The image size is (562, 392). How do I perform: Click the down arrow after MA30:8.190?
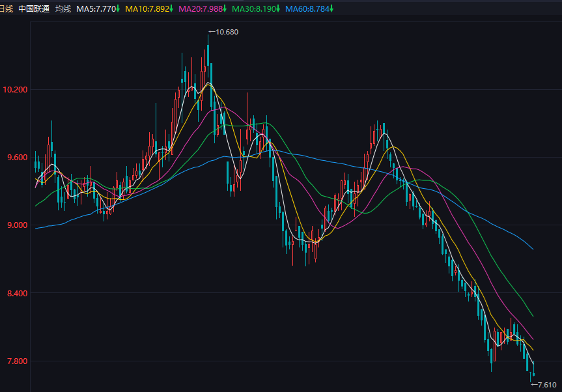278,8
